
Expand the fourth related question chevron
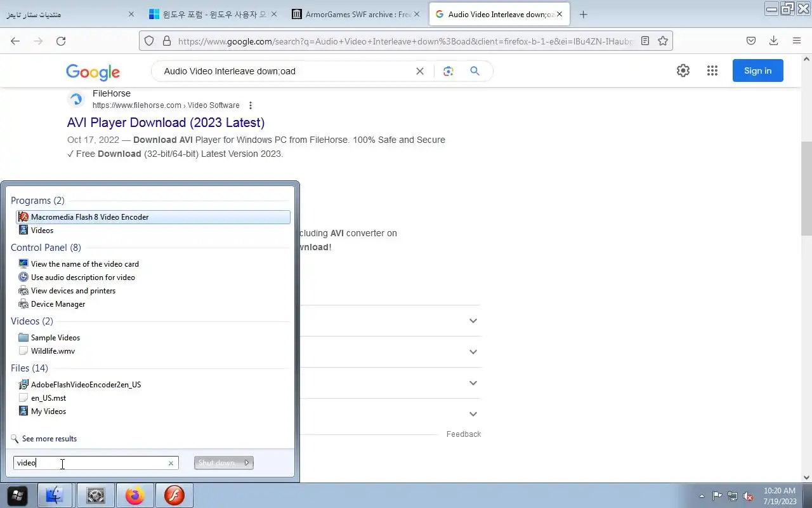[x=473, y=414]
